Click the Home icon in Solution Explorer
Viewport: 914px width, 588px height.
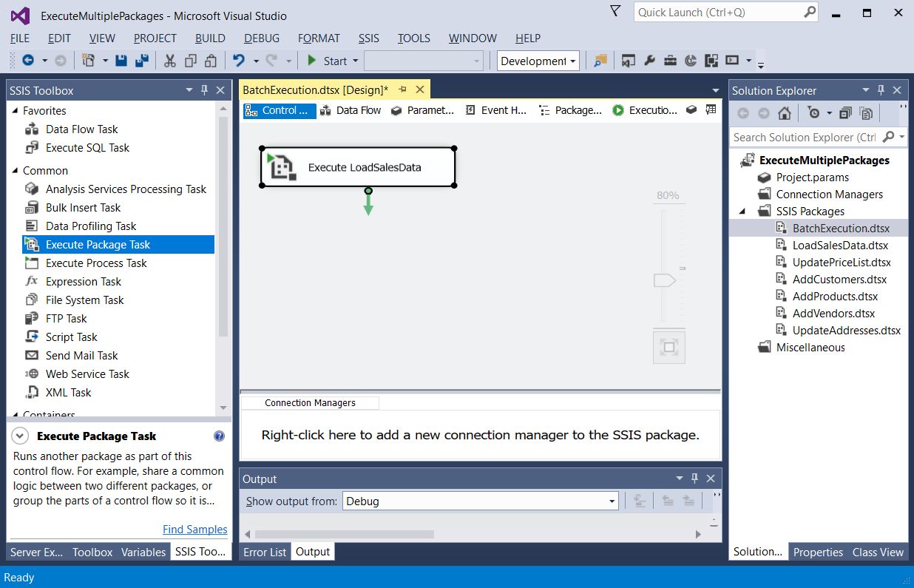pos(785,113)
